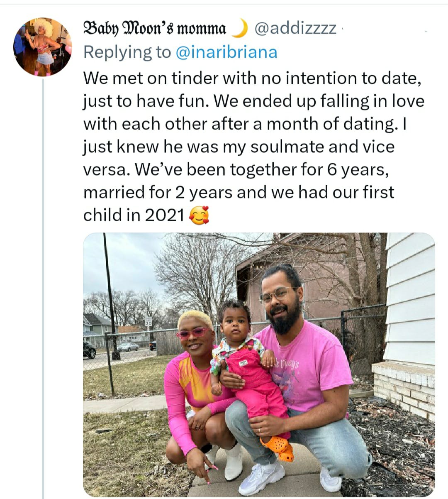Viewport: 448px width, 499px height.
Task: Click the pink sunglasses in the photo
Action: 193,333
